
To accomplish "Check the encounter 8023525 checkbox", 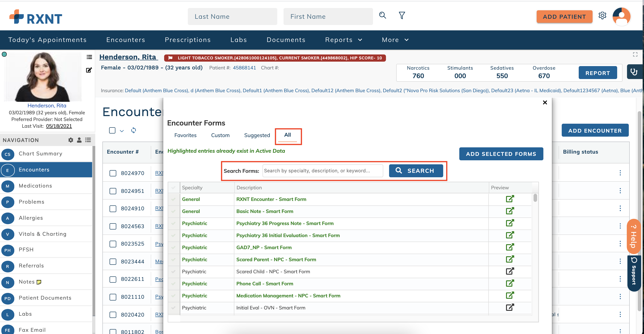I will click(113, 244).
